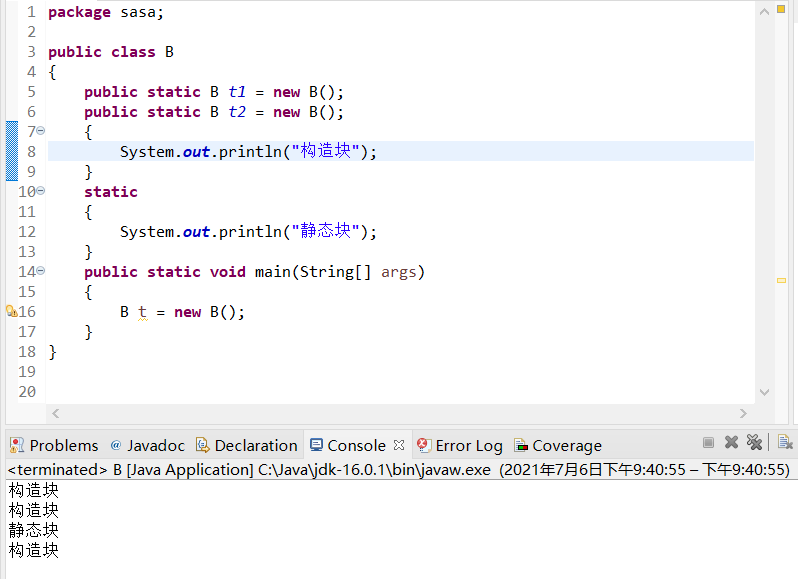Viewport: 798px width, 579px height.
Task: Click the 静态块 output line in Console
Action: [34, 530]
